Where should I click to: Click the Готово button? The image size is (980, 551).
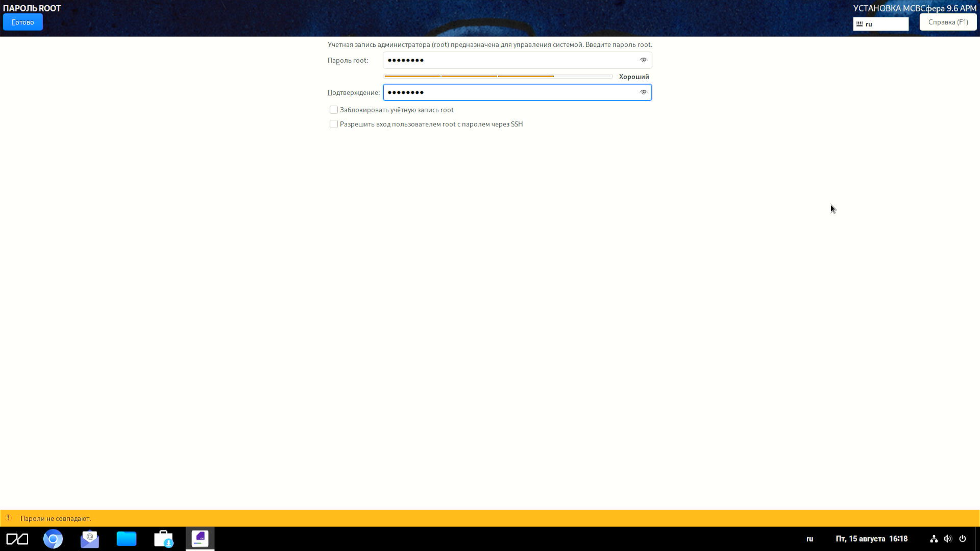(x=23, y=22)
